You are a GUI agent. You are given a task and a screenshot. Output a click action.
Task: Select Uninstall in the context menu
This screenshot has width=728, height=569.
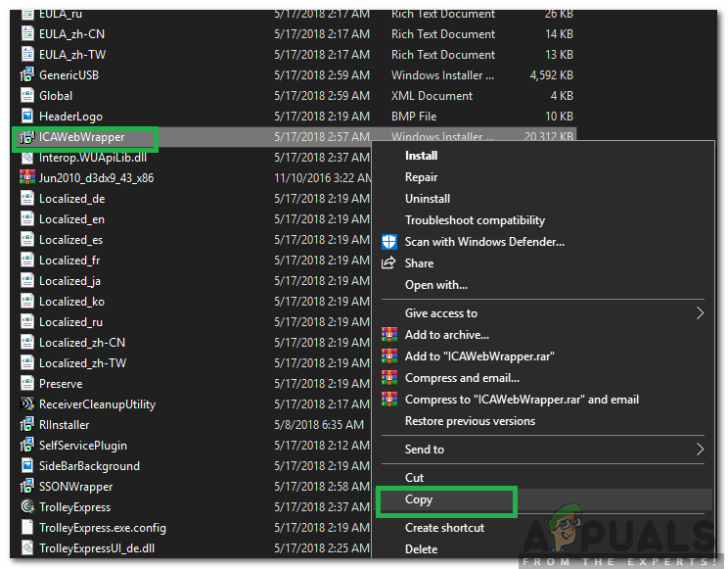tap(428, 199)
